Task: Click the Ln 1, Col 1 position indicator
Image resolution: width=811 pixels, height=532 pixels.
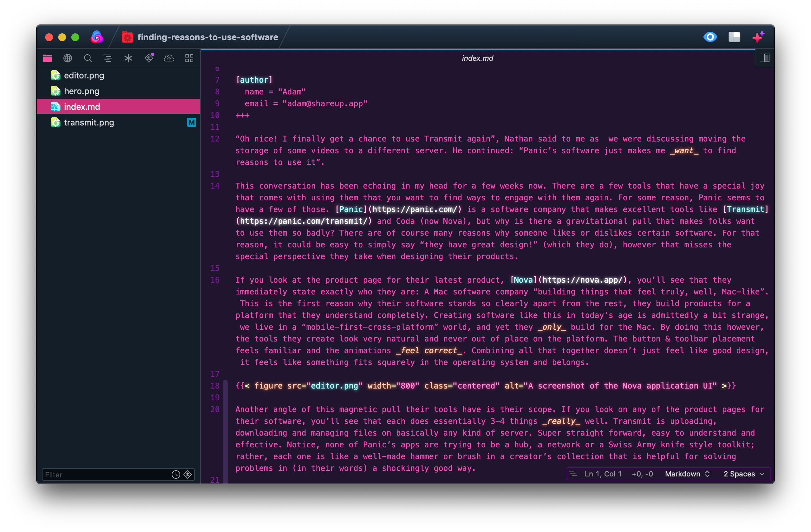Action: [603, 474]
